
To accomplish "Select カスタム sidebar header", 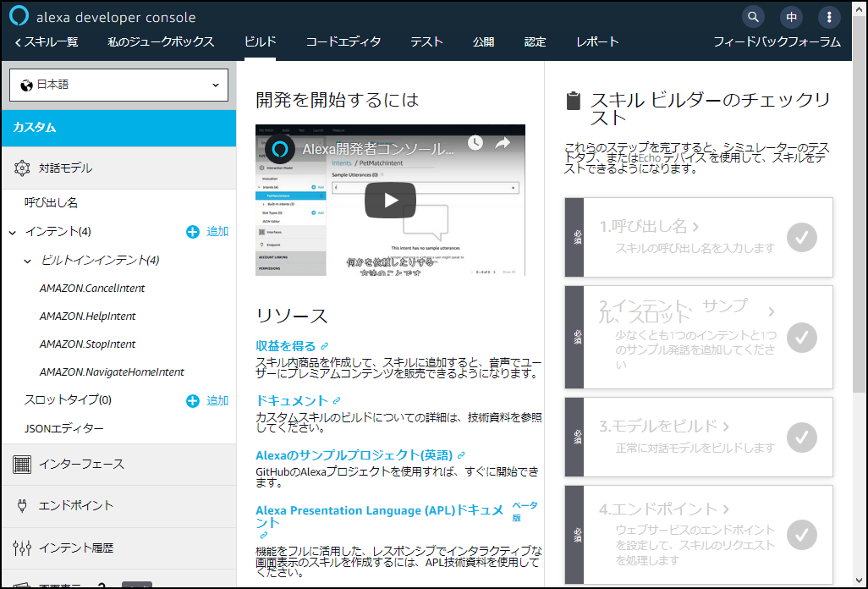I will pyautogui.click(x=118, y=128).
